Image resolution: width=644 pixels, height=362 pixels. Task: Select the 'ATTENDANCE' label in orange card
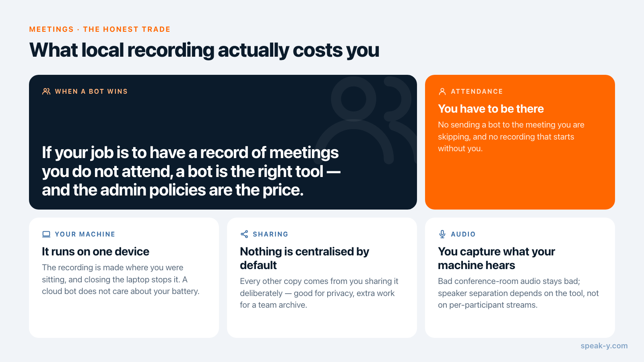point(477,91)
